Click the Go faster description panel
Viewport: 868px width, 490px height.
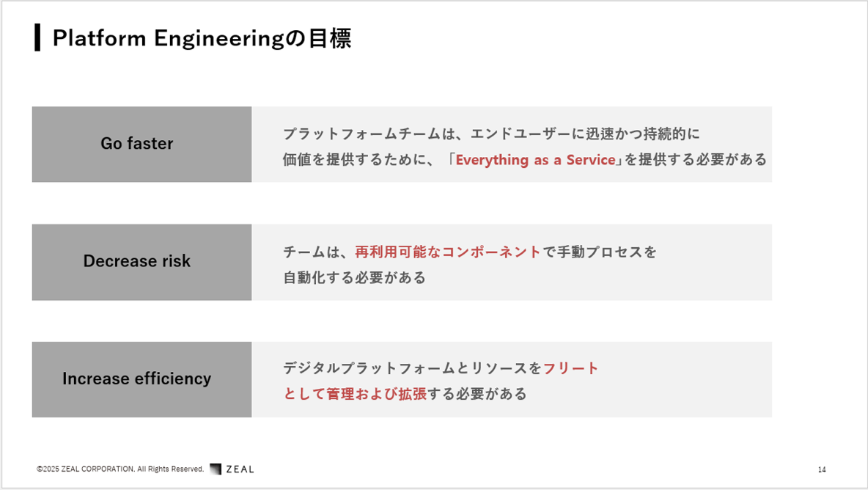(512, 144)
